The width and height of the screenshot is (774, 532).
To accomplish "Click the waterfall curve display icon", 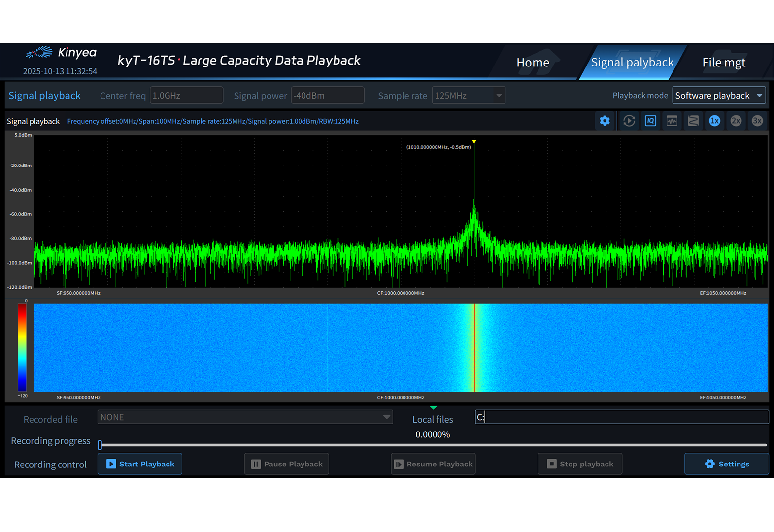I will 693,121.
